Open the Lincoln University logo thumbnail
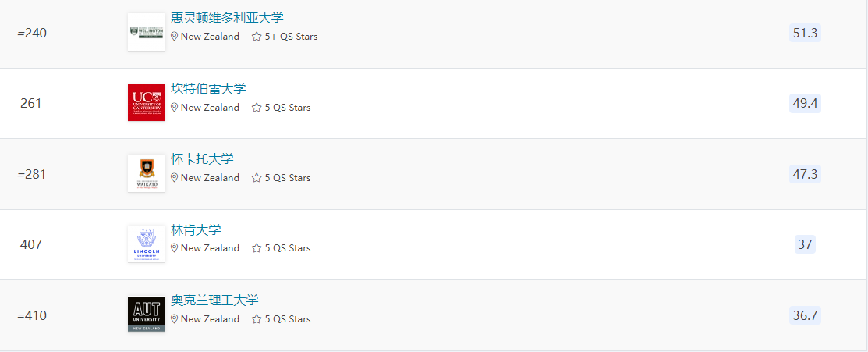The width and height of the screenshot is (868, 352). [x=146, y=244]
